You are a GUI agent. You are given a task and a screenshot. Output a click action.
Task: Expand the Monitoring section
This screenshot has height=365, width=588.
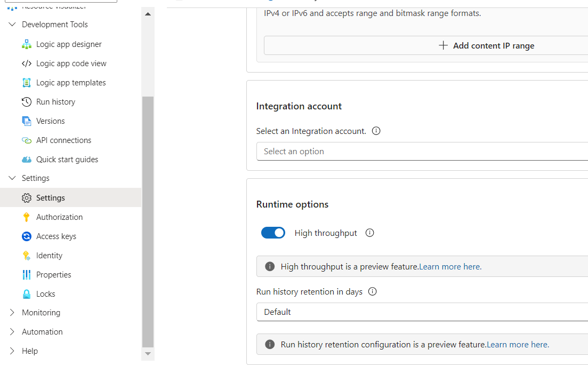click(12, 313)
